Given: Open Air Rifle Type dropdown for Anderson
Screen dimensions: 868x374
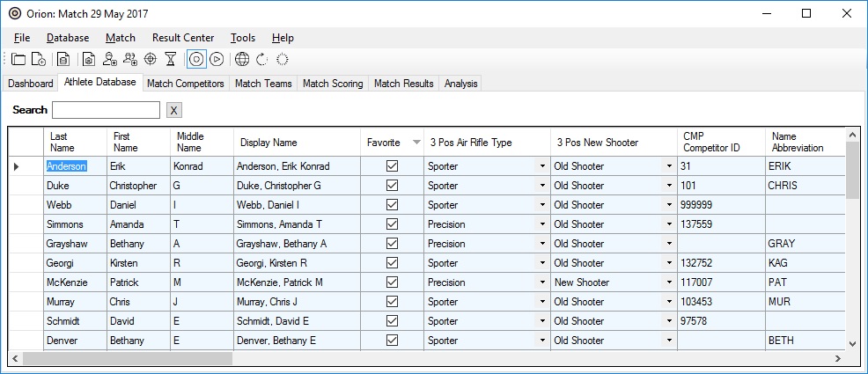Looking at the screenshot, I should coord(542,166).
